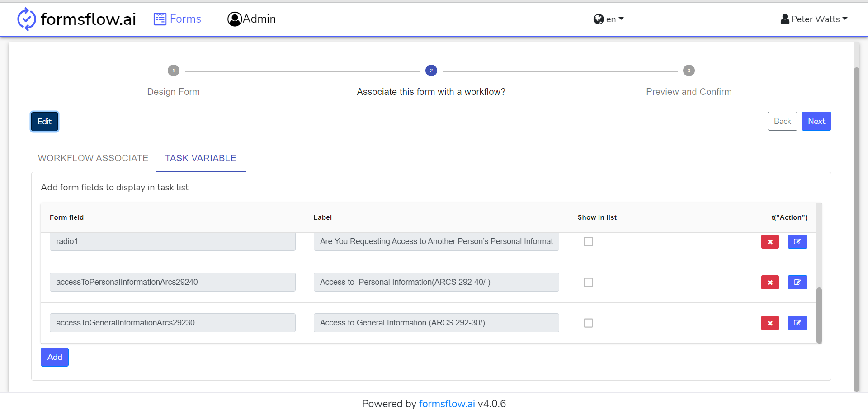Enable Show in list for accessToPersonalInformationArcs29240

(588, 283)
